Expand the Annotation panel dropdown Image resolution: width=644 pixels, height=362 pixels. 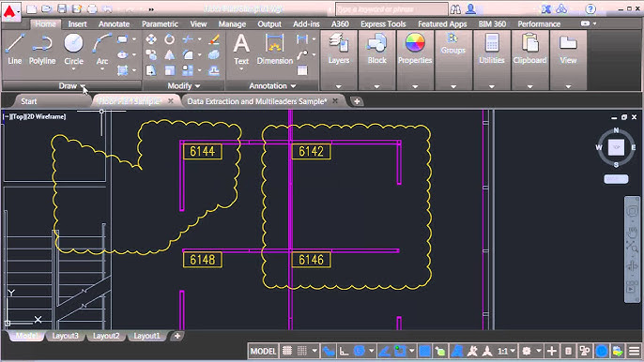(272, 85)
